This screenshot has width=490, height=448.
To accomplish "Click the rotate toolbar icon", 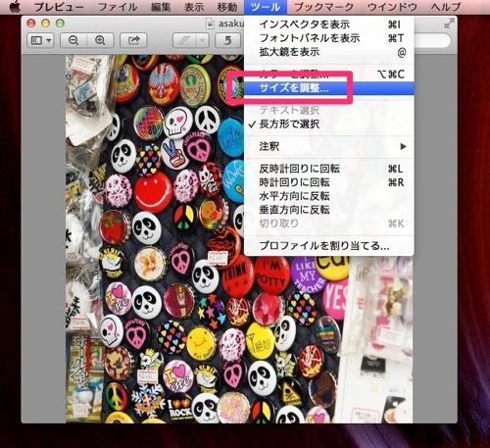I will [228, 40].
